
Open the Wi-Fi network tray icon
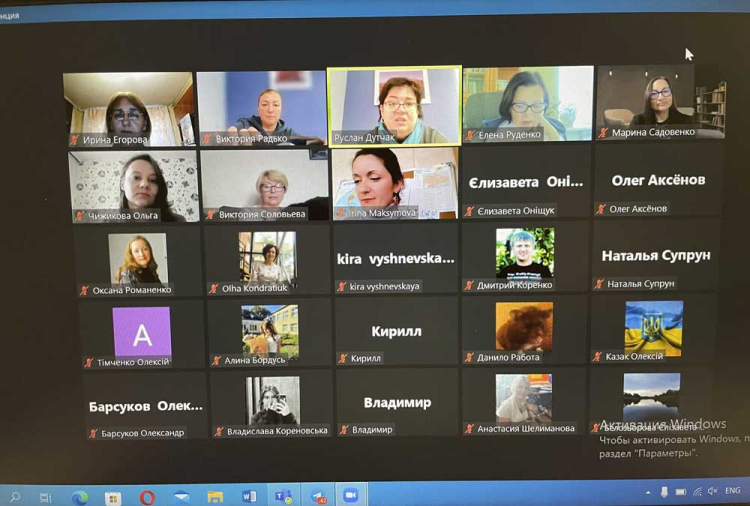(x=697, y=492)
